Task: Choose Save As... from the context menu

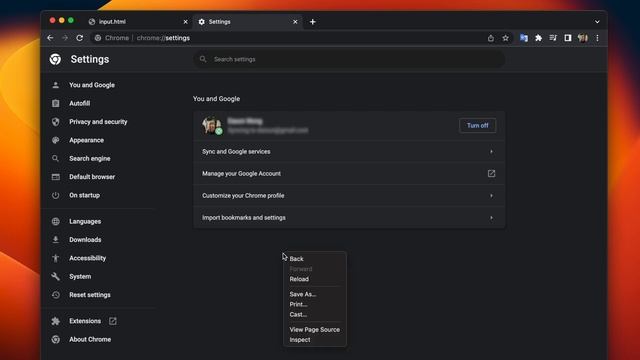Action: pos(315,294)
